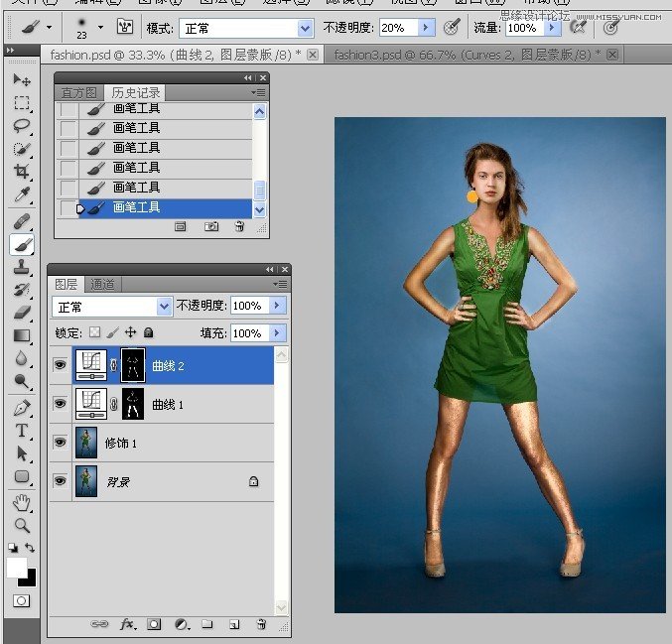672x644 pixels.
Task: Hide the 曲线 2 layer
Action: 61,366
